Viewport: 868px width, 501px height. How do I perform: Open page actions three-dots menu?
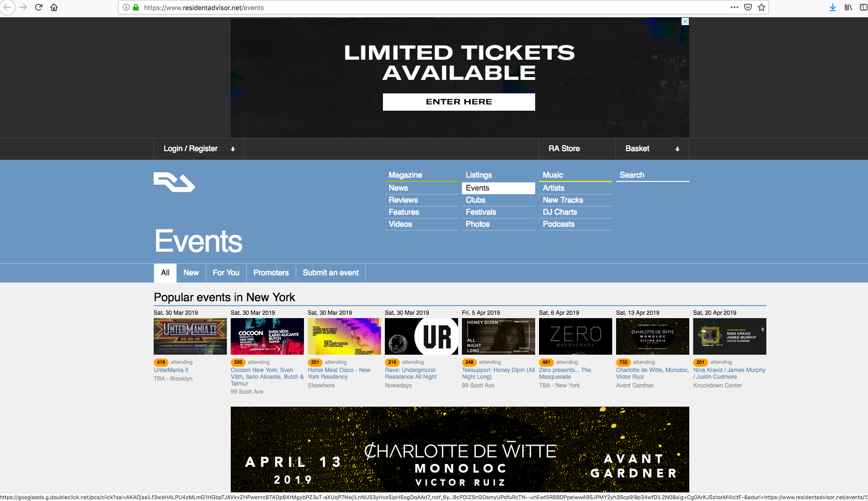pos(735,7)
